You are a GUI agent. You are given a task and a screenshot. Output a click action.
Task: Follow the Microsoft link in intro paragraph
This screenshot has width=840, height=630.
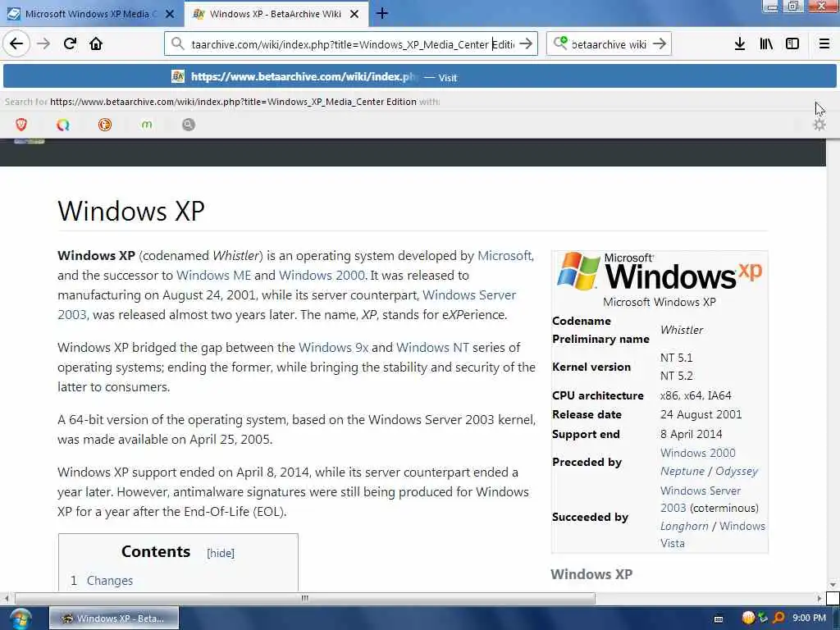point(504,256)
